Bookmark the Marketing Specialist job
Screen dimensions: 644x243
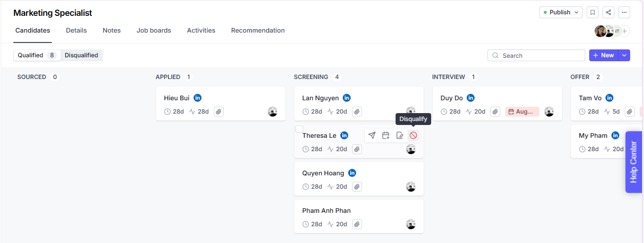593,12
